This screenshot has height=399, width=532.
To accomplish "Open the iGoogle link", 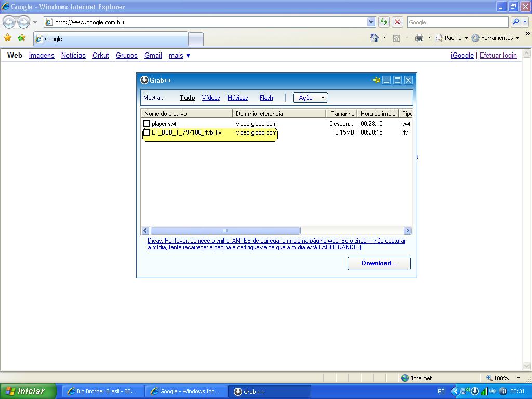I will point(462,55).
